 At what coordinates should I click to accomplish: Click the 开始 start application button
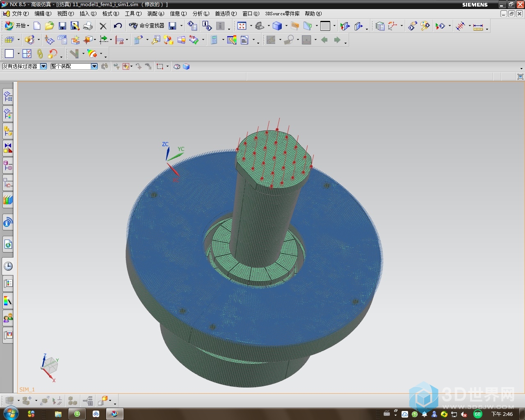point(17,26)
